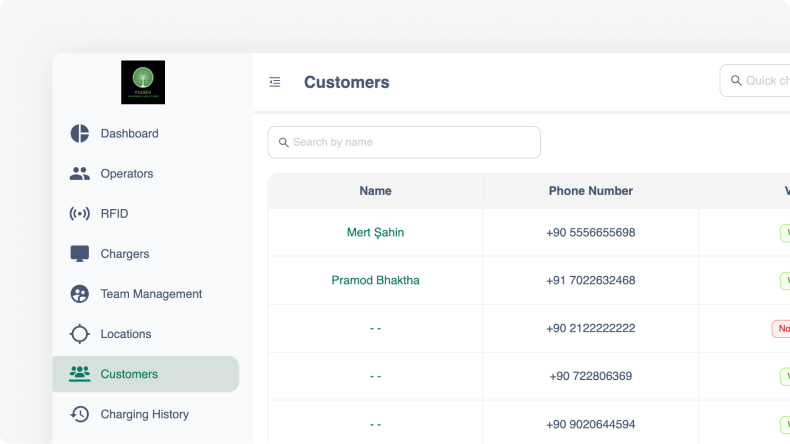The image size is (790, 444).
Task: Select phone number +90 2122222222
Action: pos(590,329)
